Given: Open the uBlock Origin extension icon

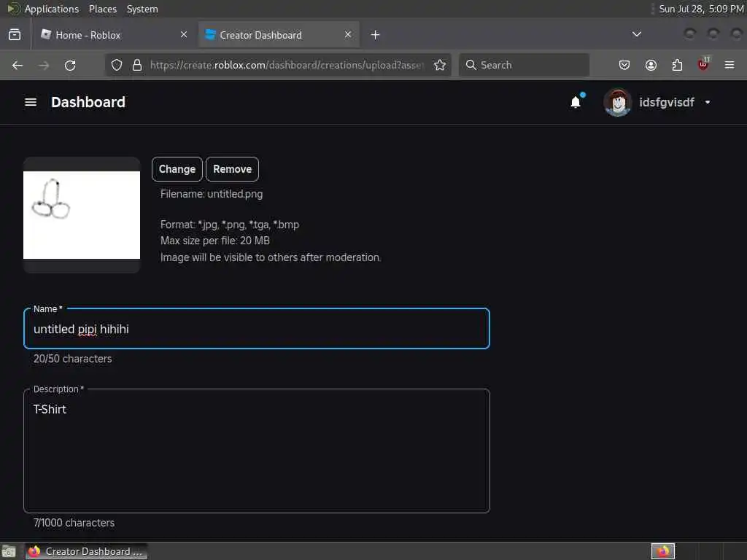Looking at the screenshot, I should click(703, 64).
